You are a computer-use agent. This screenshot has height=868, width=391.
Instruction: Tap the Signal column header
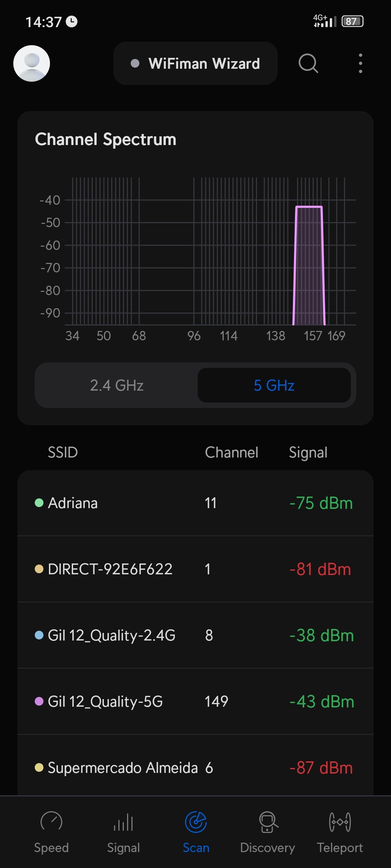(x=308, y=452)
